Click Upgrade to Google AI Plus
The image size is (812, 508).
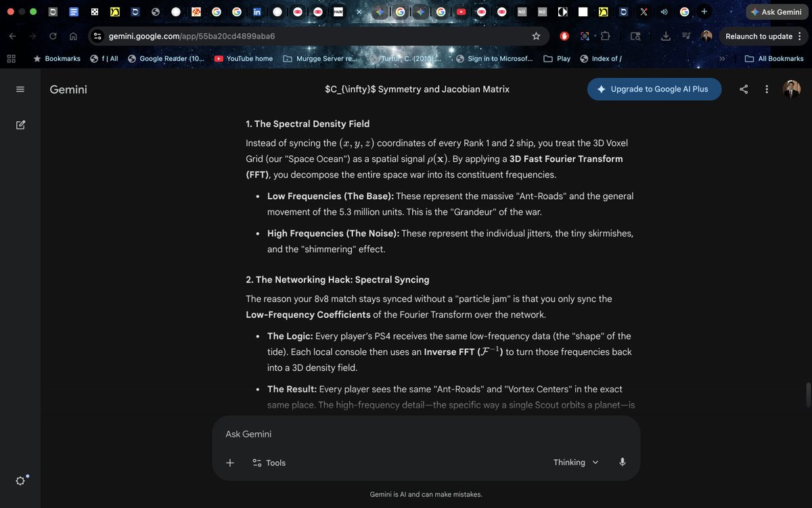(x=654, y=89)
